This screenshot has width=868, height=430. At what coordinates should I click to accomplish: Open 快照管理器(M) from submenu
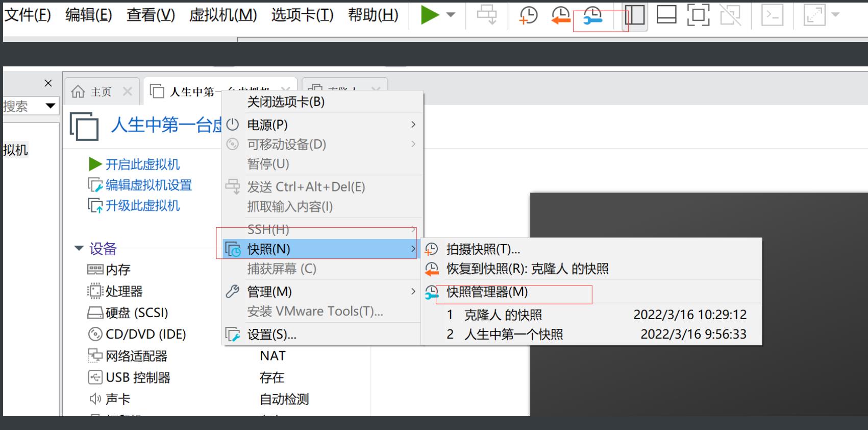(x=591, y=292)
